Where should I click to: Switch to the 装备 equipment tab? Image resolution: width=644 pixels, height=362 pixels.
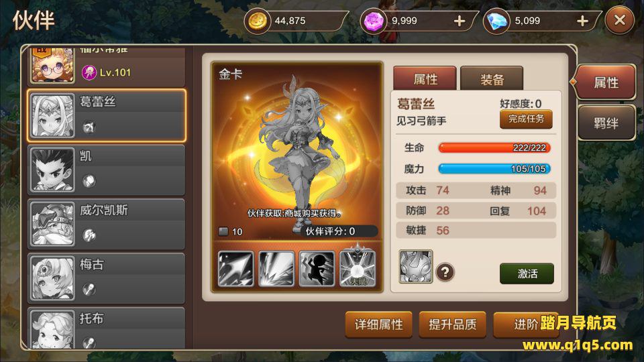coord(492,79)
